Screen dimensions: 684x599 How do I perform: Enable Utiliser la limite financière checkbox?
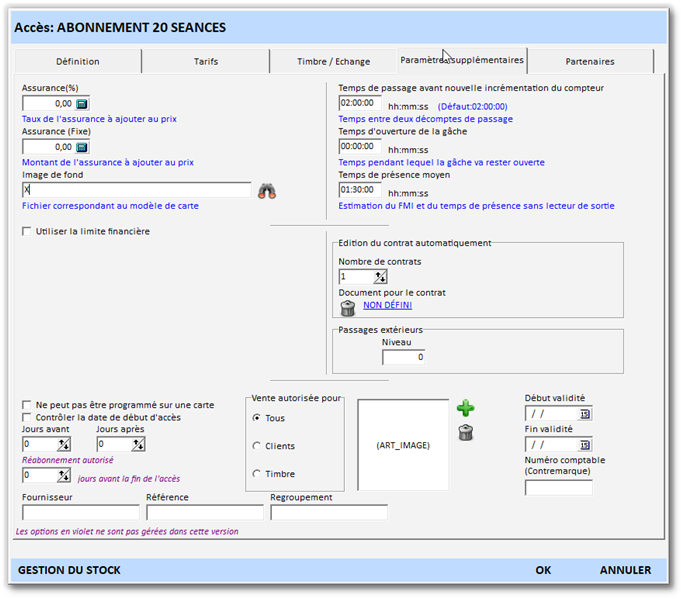pos(27,232)
